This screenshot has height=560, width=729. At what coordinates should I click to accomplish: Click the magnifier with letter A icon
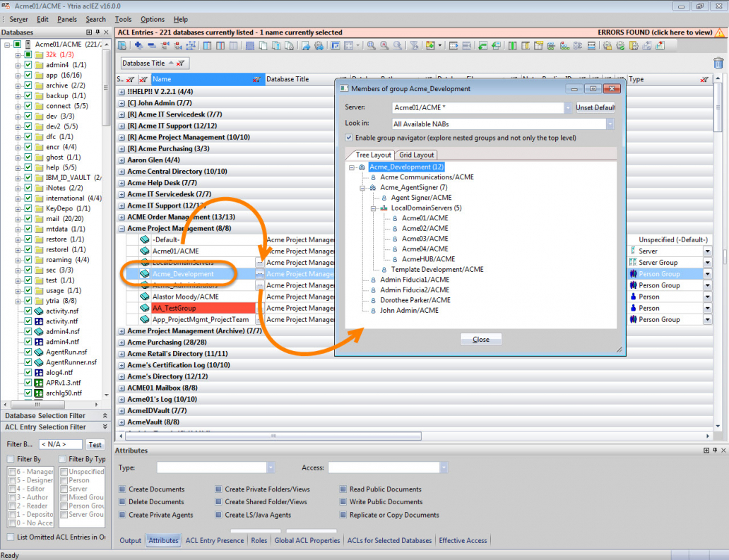point(384,45)
